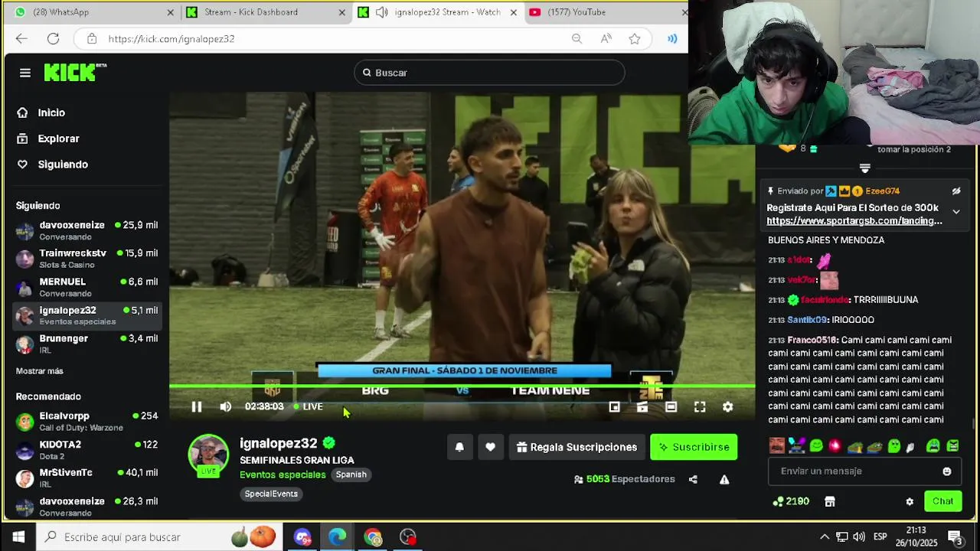Switch player to theater mode
Screen dimensions: 980x551
(x=671, y=407)
